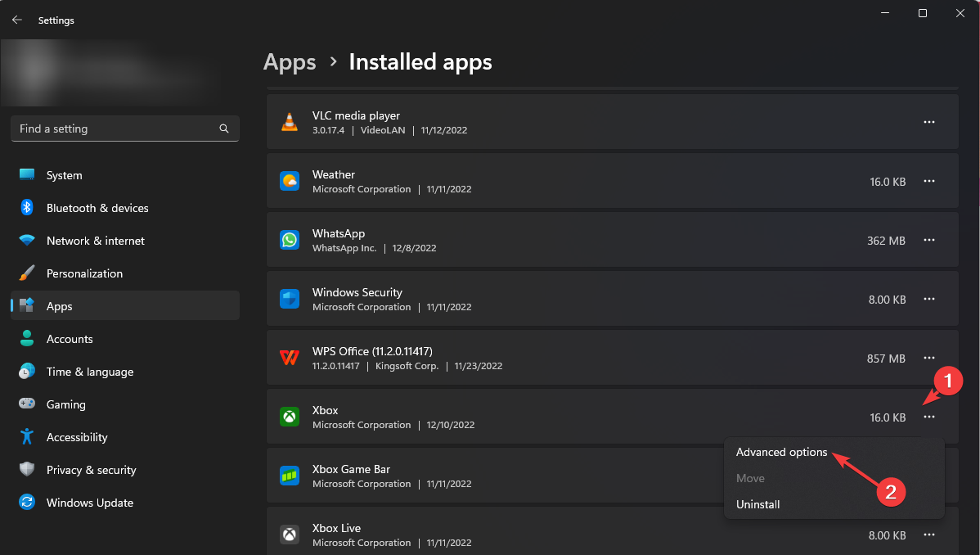Click the WhatsApp app icon
980x555 pixels.
click(290, 240)
